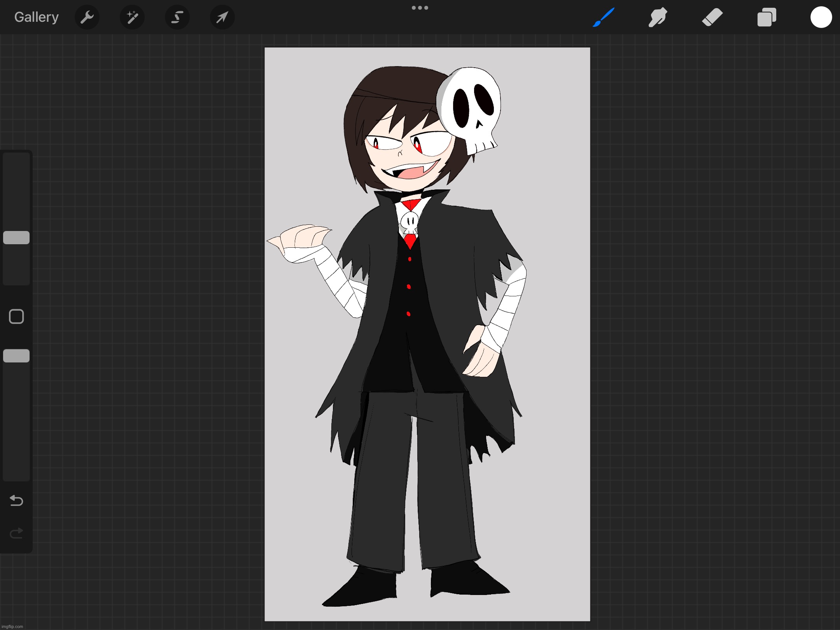840x630 pixels.
Task: Tap the three-dot multitasking menu
Action: tap(420, 8)
